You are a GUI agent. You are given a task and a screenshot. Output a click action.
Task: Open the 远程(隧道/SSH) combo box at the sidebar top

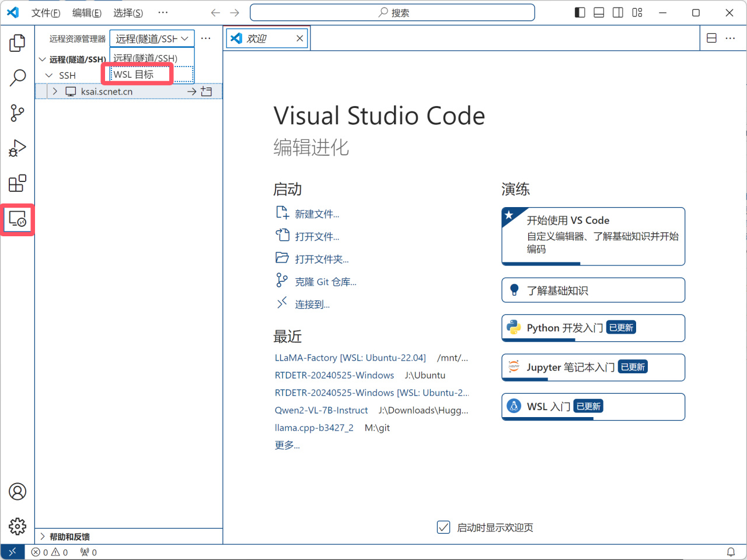point(152,38)
